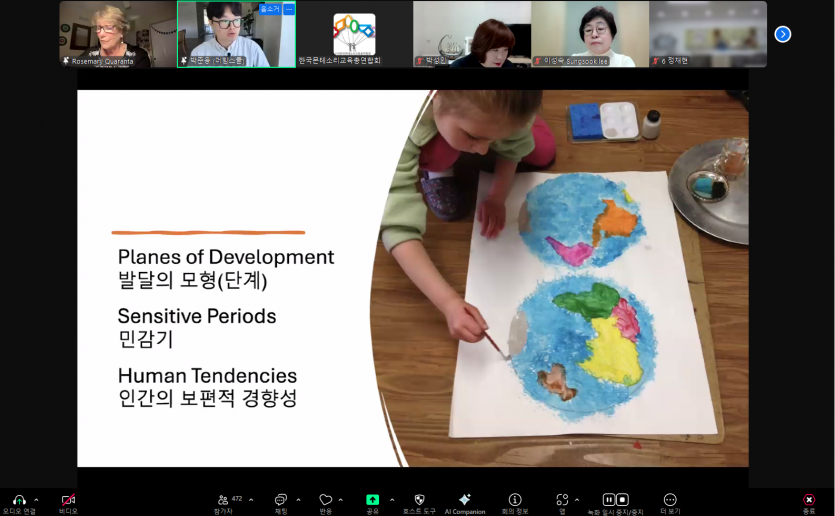This screenshot has height=516, width=835.
Task: Open three-dot menu on active speaker tile
Action: [289, 9]
